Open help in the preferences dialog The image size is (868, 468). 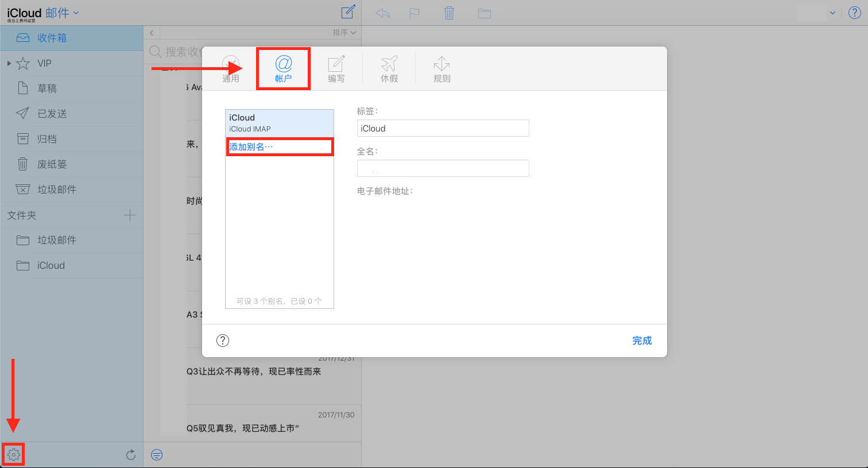click(223, 341)
